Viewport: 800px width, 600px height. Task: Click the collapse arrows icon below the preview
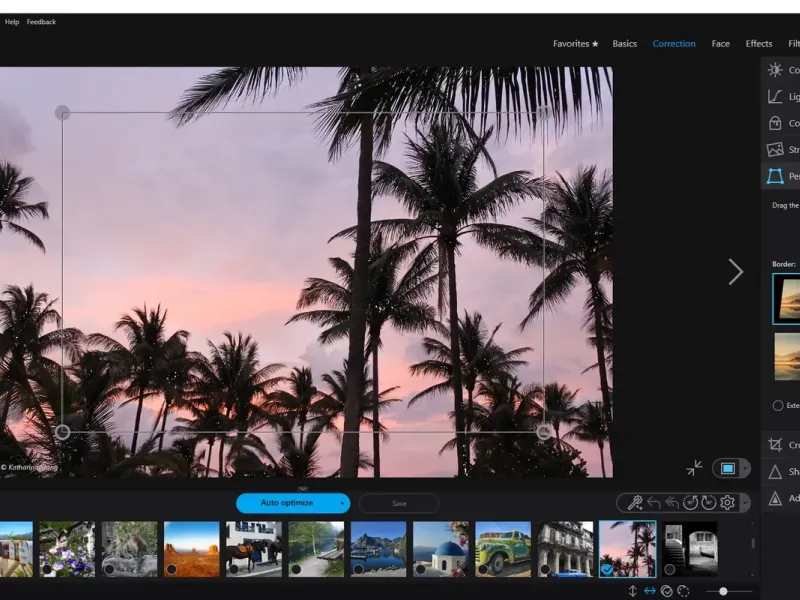[x=694, y=468]
